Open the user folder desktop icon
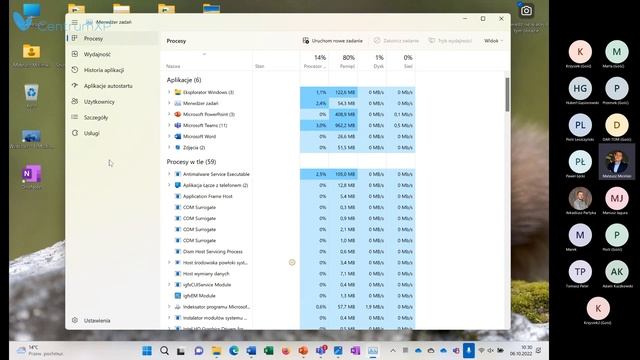640x360 pixels. coord(31,52)
